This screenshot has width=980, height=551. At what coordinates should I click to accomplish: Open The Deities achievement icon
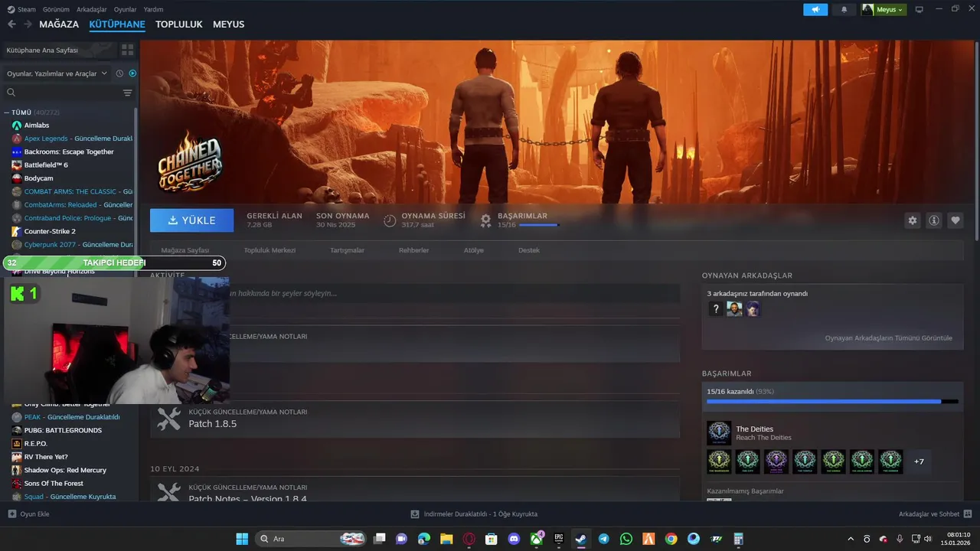[x=719, y=433]
